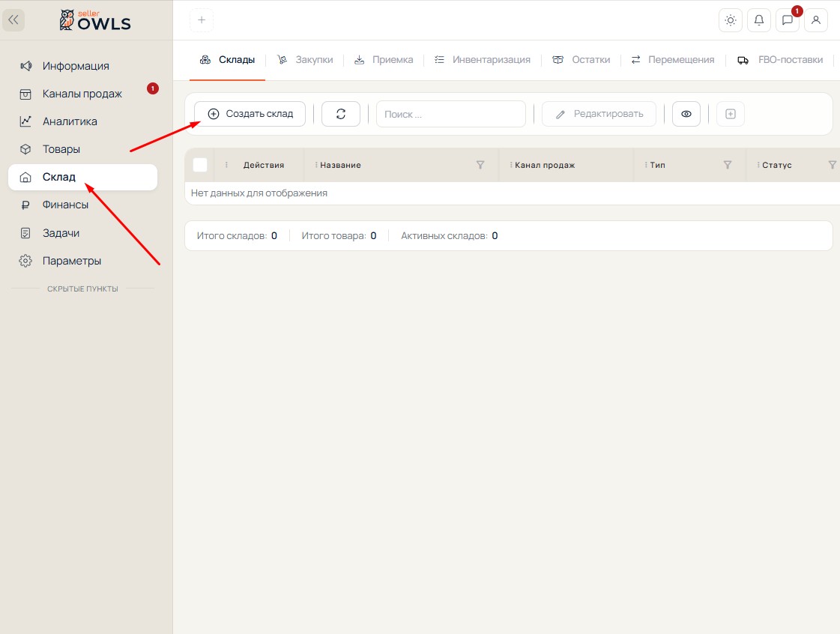Collapse the sidebar with double-chevron icon
Viewport: 840px width, 634px height.
(x=13, y=20)
